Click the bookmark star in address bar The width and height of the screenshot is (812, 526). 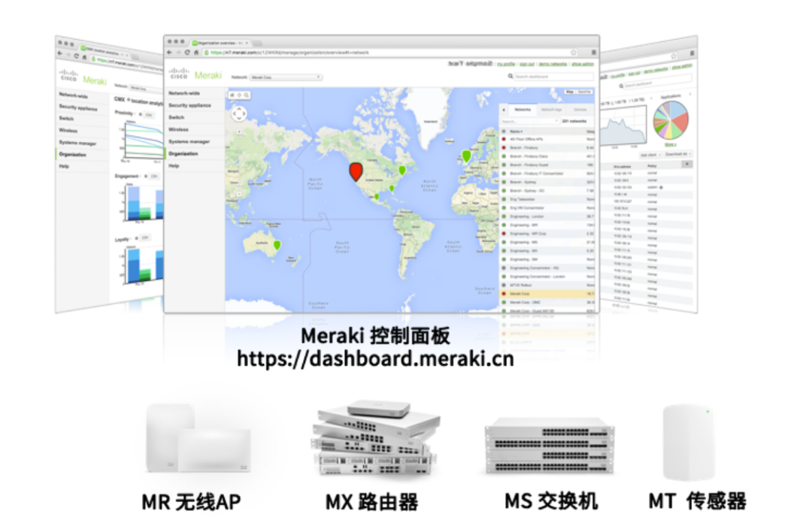click(574, 53)
